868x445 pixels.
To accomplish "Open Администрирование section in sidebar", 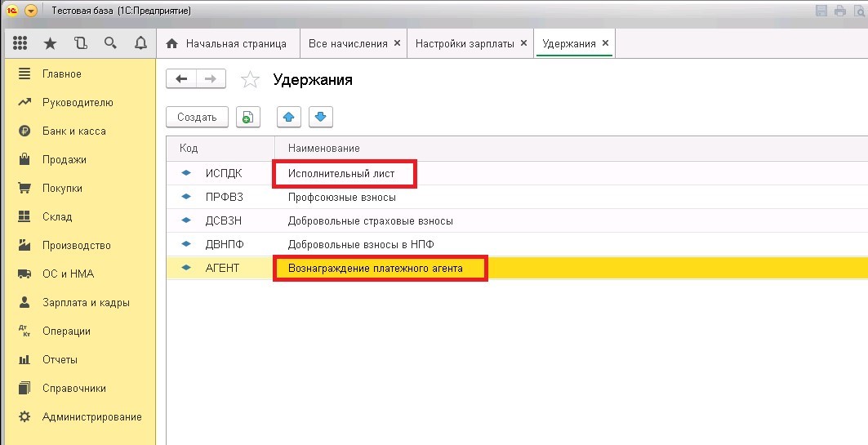I will tap(78, 416).
